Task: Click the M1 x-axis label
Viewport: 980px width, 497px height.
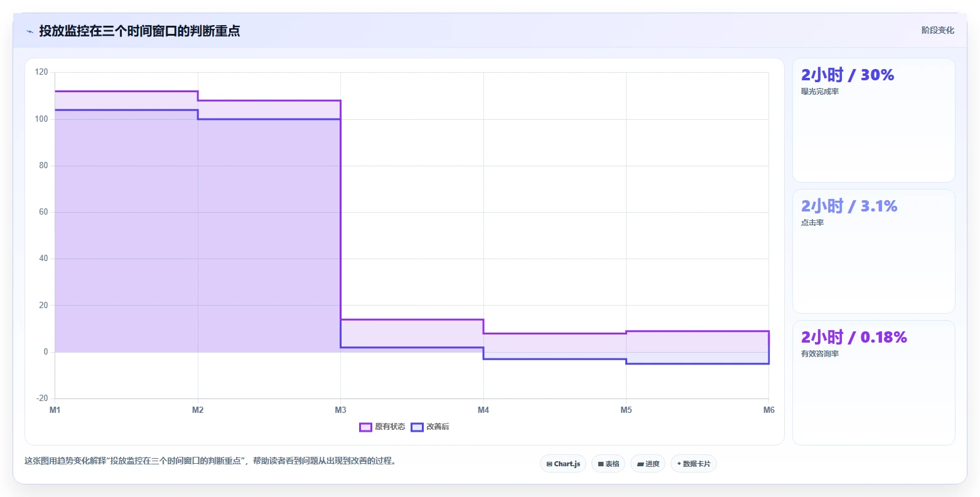Action: (x=55, y=410)
